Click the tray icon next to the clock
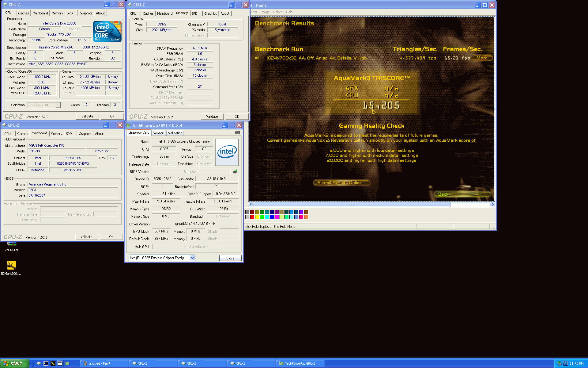588x368 pixels. click(x=565, y=363)
